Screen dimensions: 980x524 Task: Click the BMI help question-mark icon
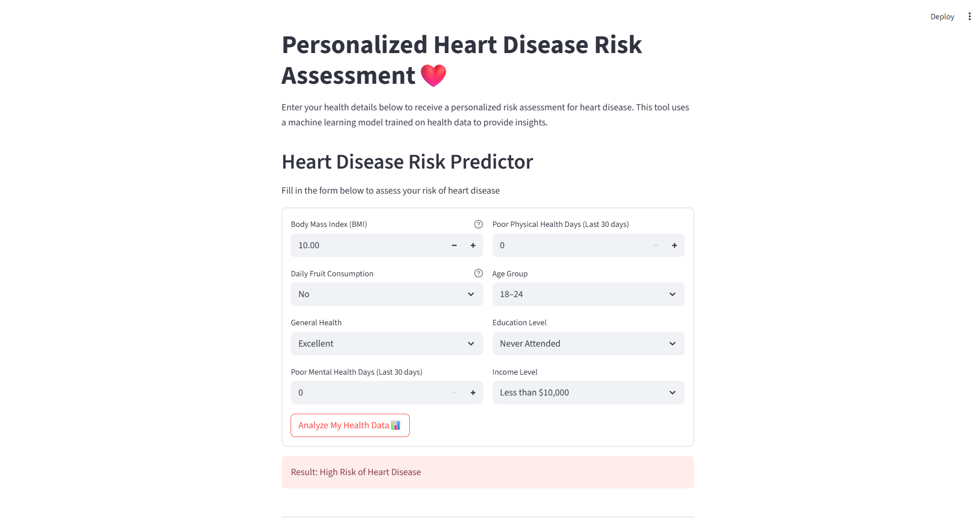(x=478, y=224)
